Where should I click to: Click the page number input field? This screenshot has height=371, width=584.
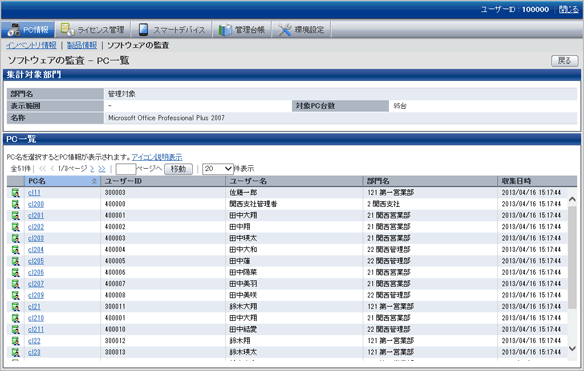click(126, 169)
